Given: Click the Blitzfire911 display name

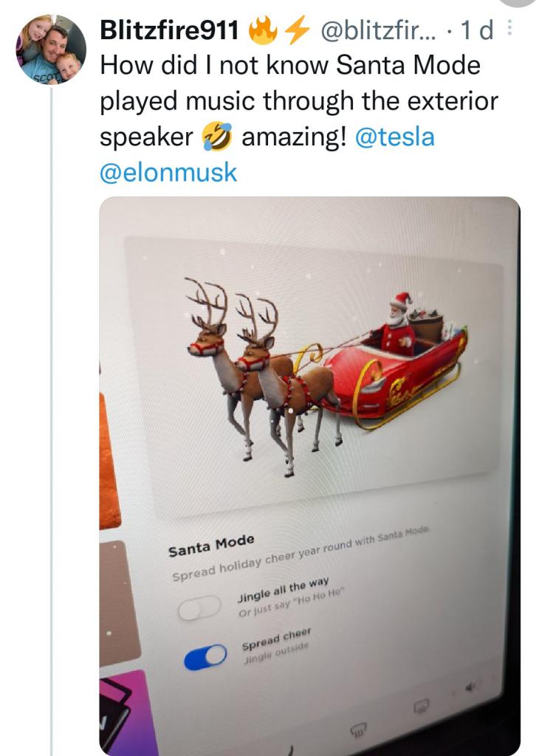Looking at the screenshot, I should point(169,30).
